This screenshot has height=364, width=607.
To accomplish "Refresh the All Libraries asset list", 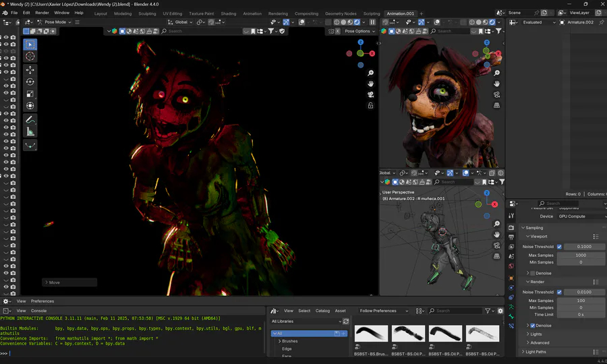I will [346, 322].
